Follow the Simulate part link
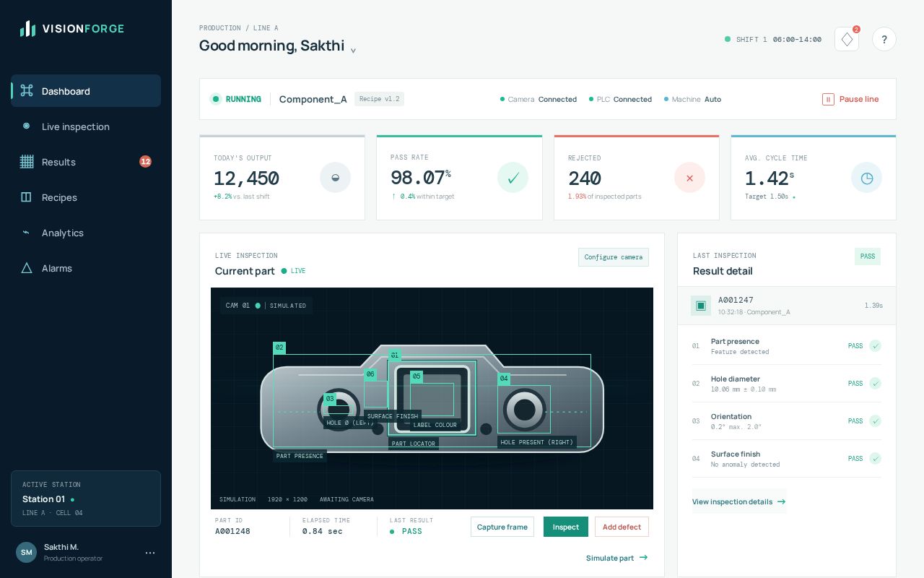This screenshot has width=924, height=578. (x=617, y=558)
